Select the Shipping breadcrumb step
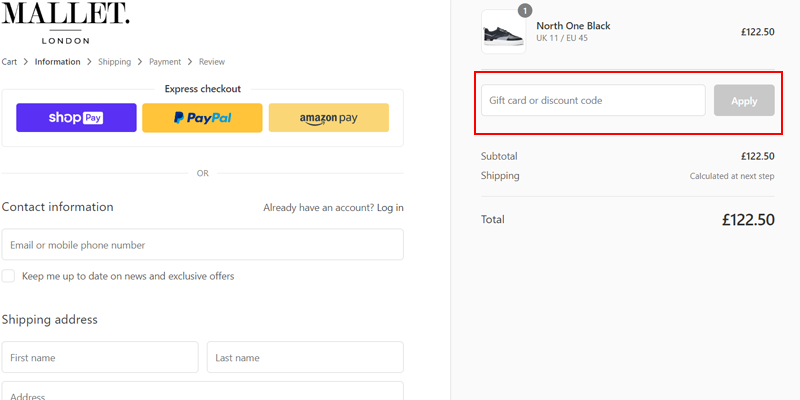Screen dimensions: 800x400 click(114, 62)
